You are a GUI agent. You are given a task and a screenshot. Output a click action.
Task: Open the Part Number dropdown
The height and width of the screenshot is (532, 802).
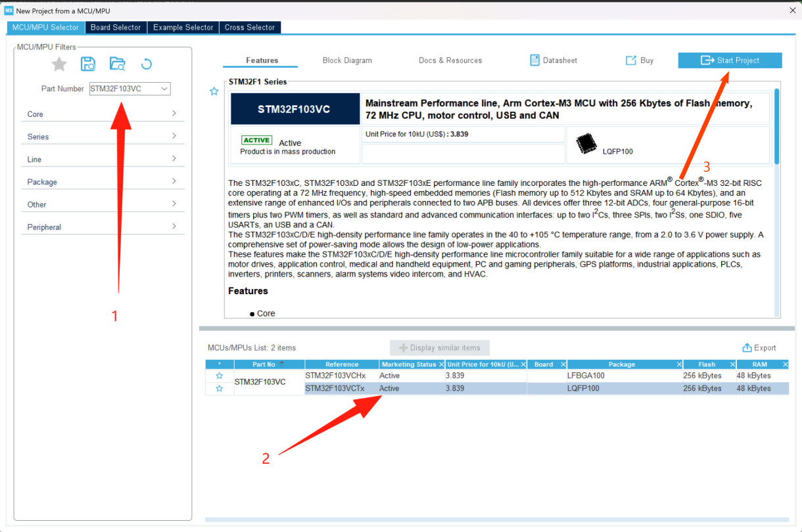coord(164,89)
